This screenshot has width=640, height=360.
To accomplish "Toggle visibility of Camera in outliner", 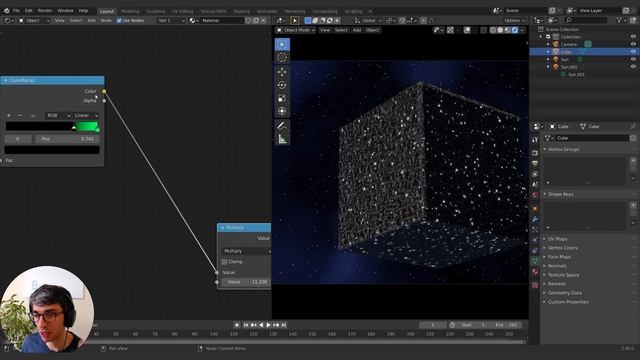I will [x=633, y=44].
